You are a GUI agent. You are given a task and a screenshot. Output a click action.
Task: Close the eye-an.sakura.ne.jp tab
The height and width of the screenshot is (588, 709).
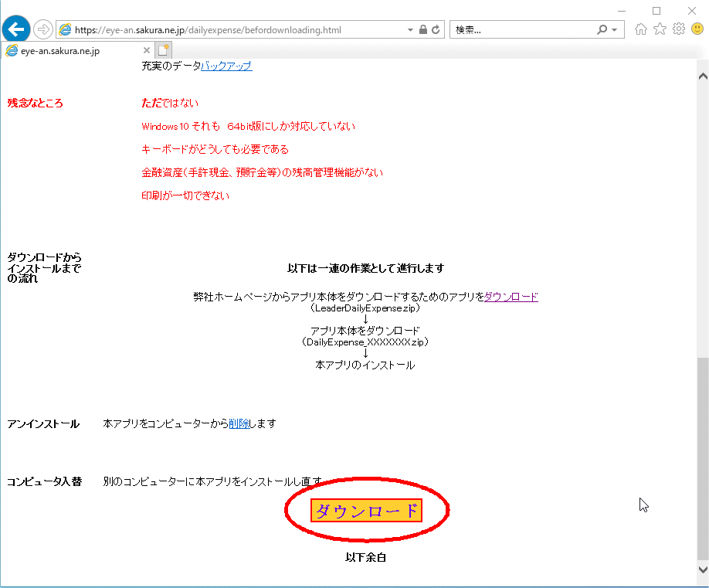coord(147,50)
